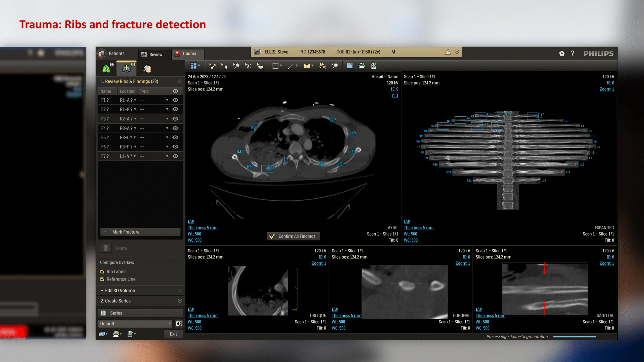Select the pan hand tool

point(224,66)
